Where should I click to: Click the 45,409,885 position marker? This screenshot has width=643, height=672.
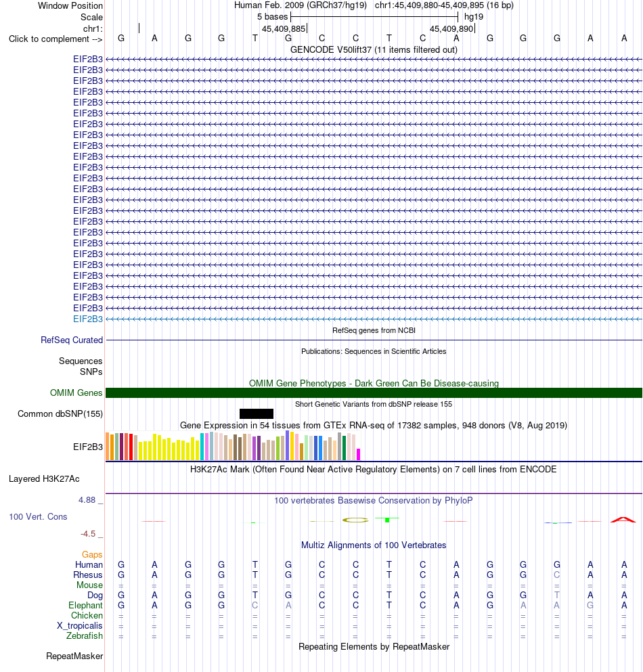click(284, 28)
